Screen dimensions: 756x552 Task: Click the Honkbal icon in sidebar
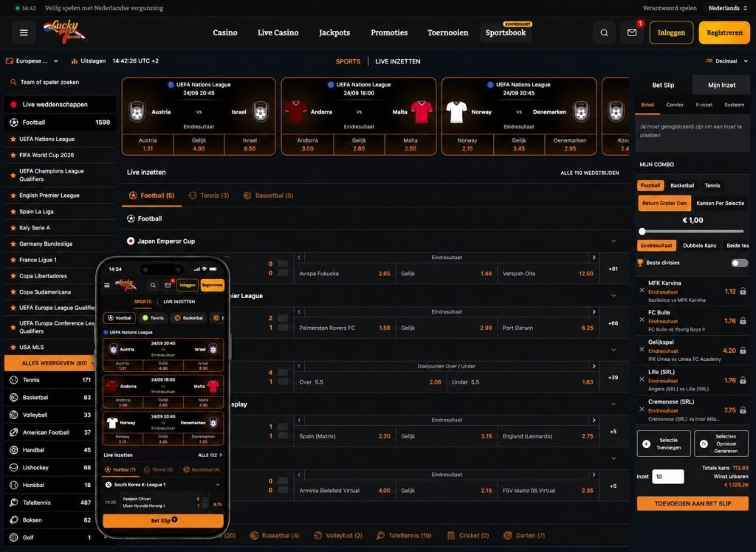(14, 485)
